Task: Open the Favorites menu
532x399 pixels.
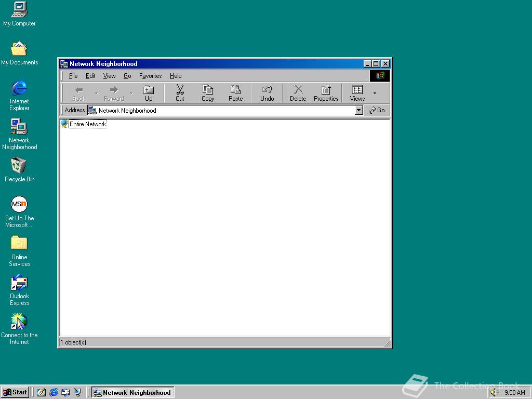Action: (150, 76)
